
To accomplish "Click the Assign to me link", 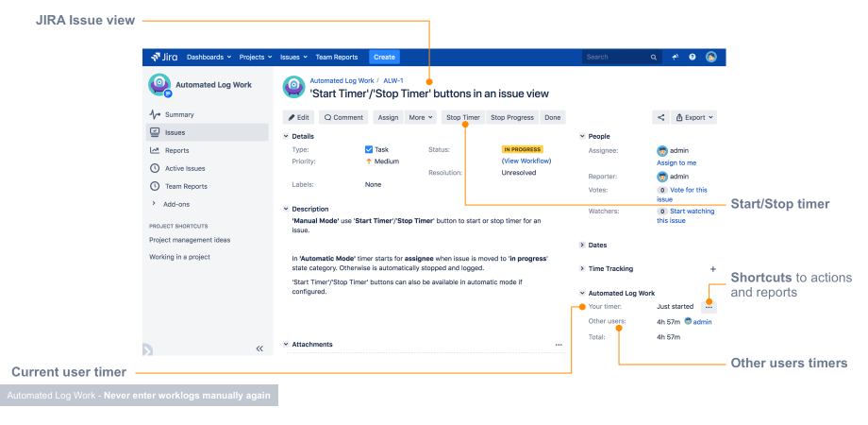I will [x=676, y=162].
